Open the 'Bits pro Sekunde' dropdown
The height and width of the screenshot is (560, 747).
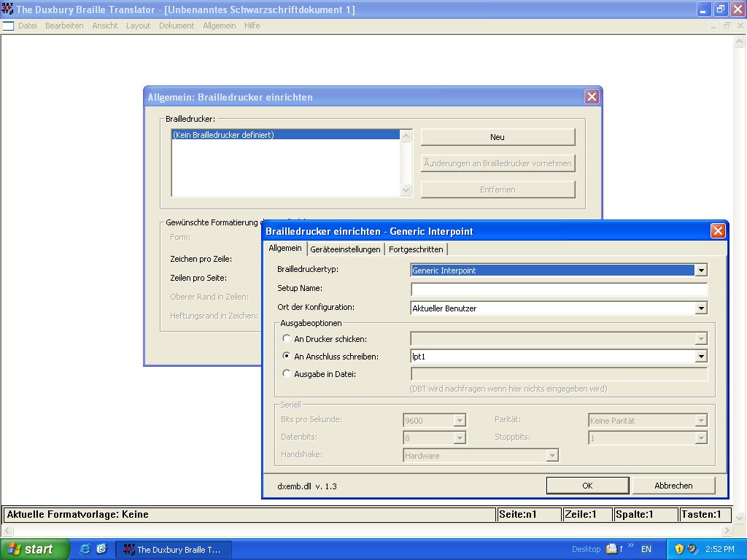pyautogui.click(x=460, y=421)
